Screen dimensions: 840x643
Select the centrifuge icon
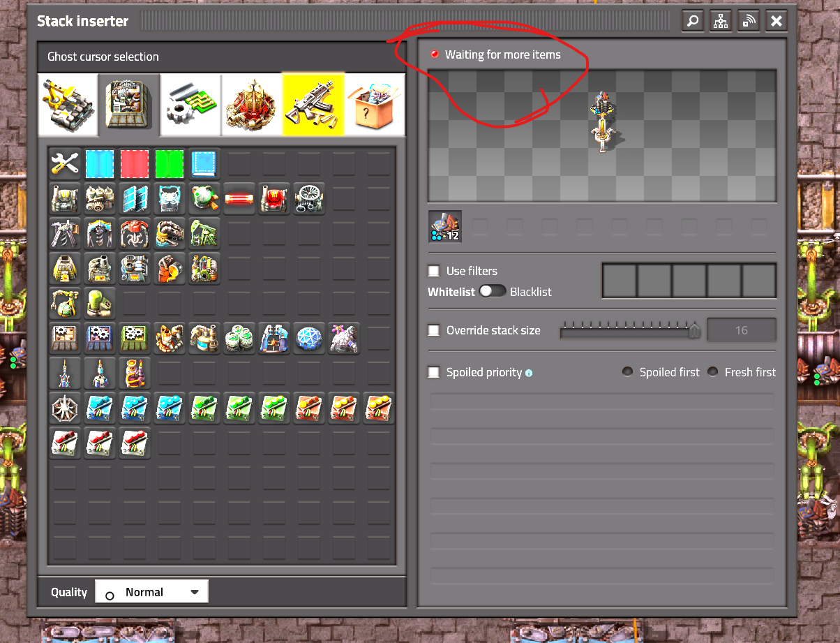point(241,339)
